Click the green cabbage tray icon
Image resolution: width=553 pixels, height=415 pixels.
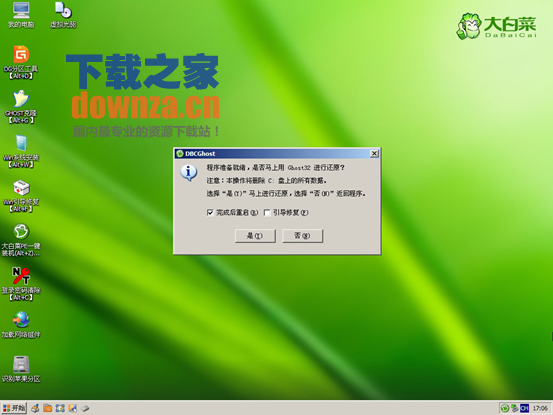pos(505,408)
